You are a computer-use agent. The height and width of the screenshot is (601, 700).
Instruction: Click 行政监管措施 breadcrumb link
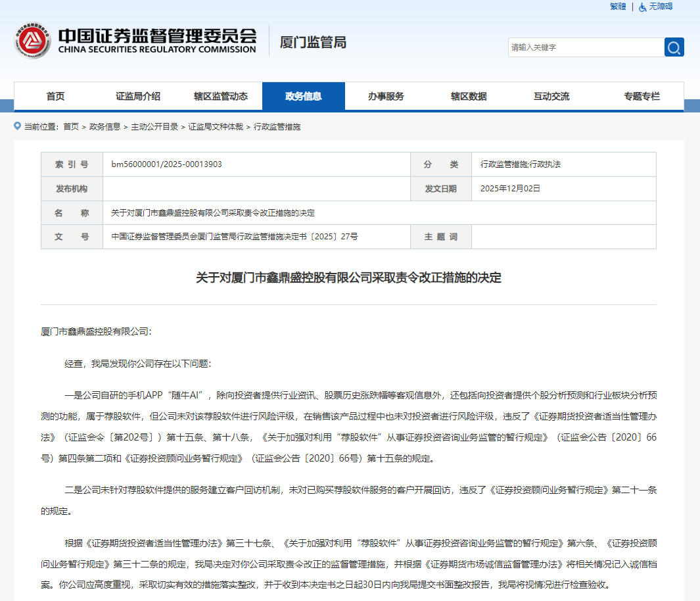(x=277, y=127)
